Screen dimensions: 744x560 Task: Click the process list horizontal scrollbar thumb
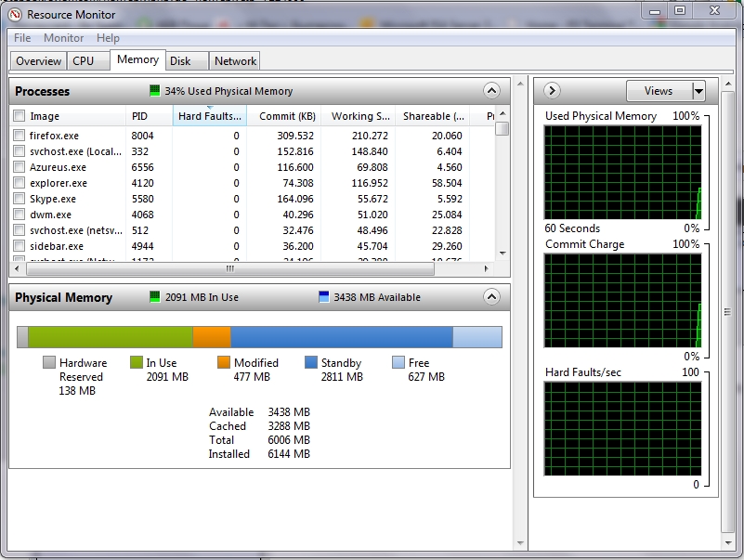click(230, 268)
